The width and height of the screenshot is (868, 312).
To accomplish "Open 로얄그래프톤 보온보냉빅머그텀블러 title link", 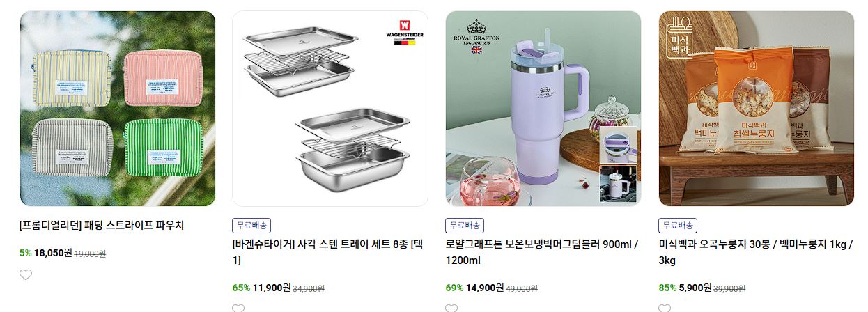I will tap(541, 252).
